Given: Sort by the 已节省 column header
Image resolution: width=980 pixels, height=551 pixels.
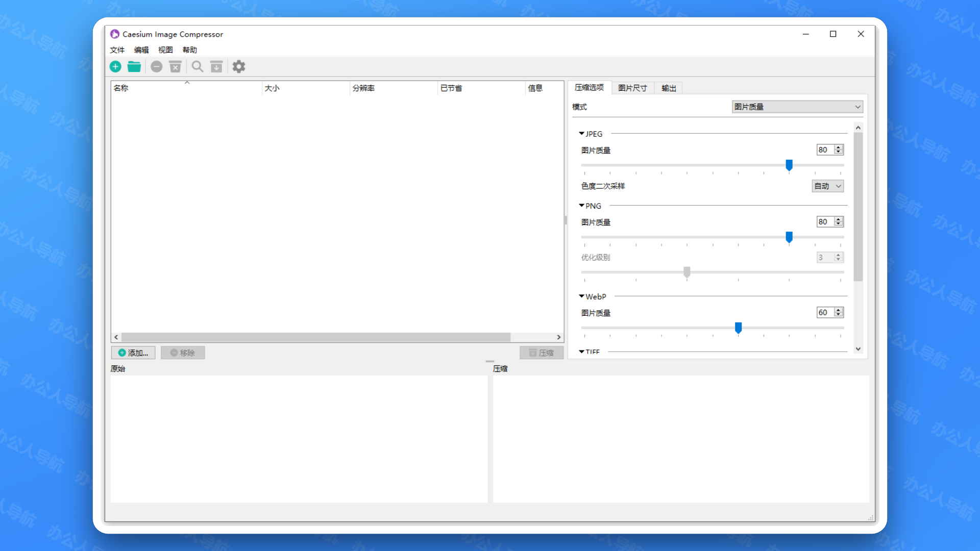Looking at the screenshot, I should click(x=482, y=88).
